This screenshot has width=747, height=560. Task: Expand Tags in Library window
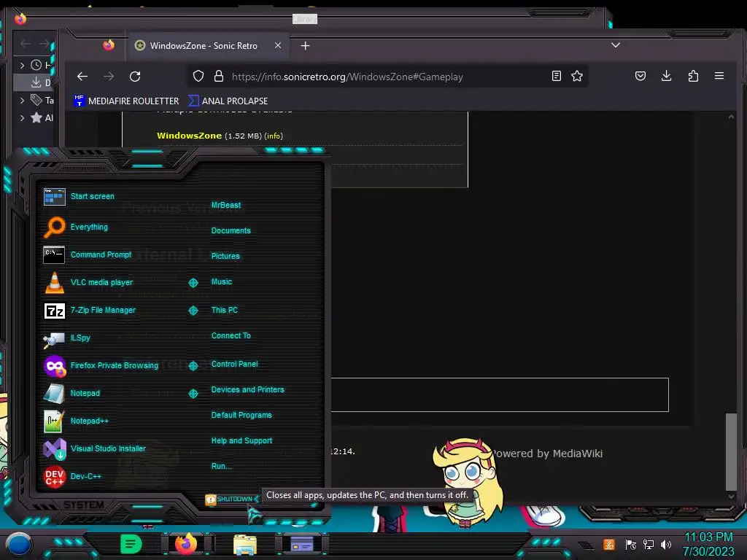click(23, 101)
